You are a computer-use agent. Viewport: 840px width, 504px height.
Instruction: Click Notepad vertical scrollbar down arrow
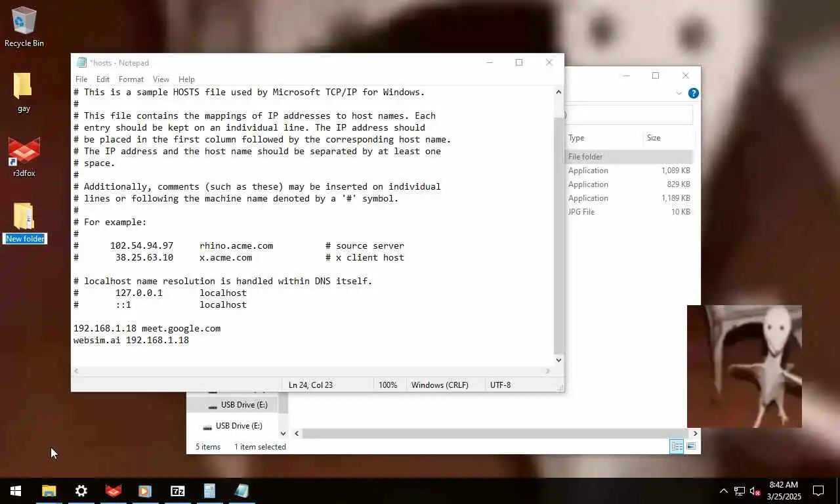coord(558,360)
